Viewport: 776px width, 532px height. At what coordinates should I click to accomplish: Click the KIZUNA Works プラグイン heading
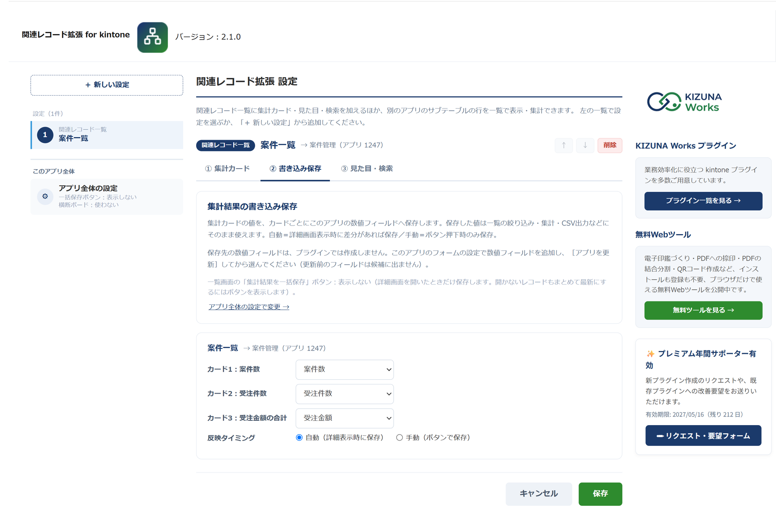(686, 146)
